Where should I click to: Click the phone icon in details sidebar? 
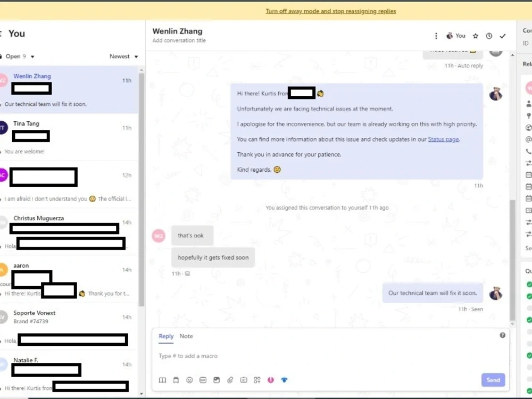point(529,151)
